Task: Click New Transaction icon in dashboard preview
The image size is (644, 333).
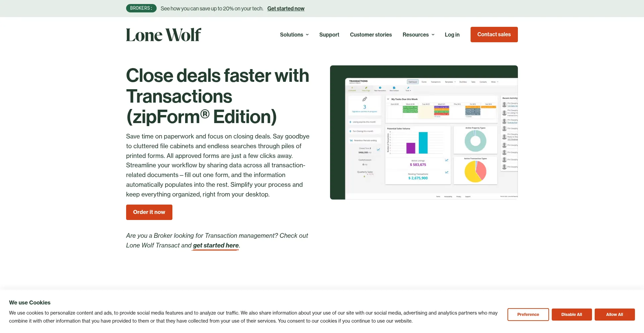Action: (x=380, y=88)
